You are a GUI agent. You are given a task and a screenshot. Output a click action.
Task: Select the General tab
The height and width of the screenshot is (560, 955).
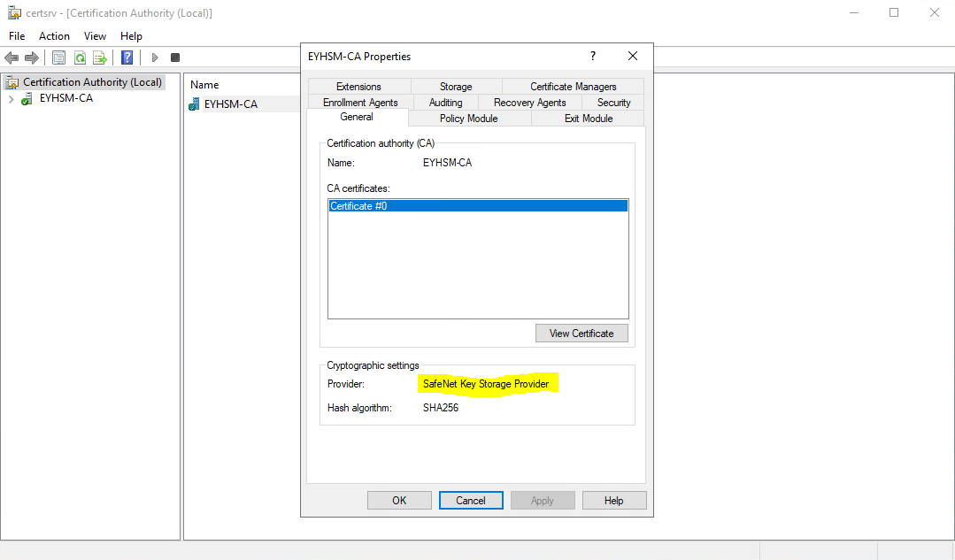click(357, 117)
